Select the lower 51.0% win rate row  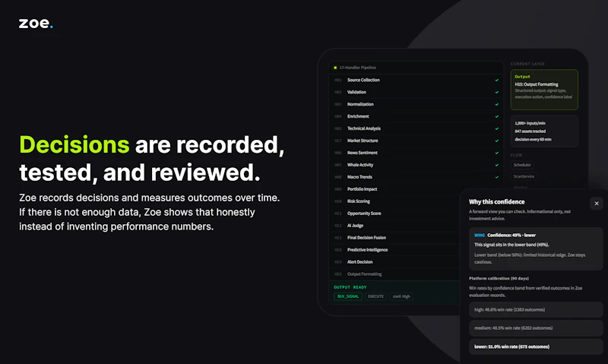tap(536, 347)
